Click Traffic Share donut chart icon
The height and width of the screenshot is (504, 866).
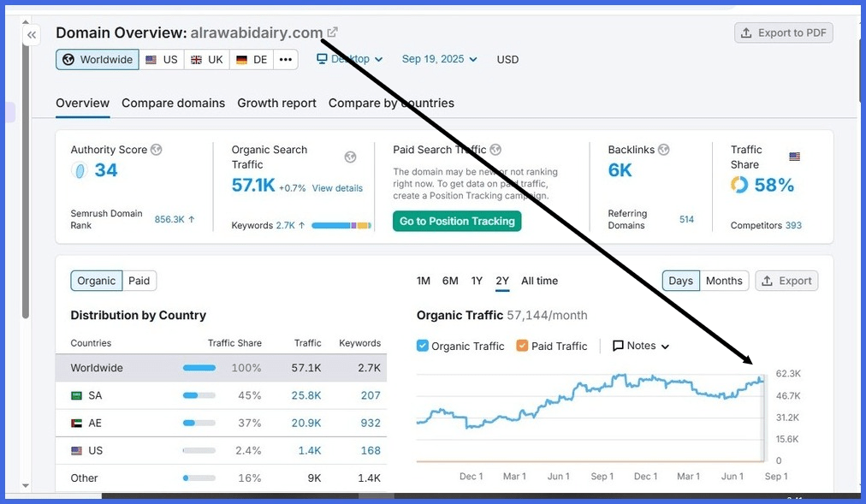739,184
